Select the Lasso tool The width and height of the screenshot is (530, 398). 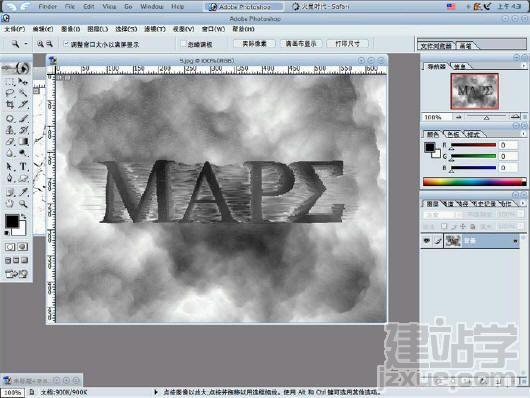coord(10,93)
